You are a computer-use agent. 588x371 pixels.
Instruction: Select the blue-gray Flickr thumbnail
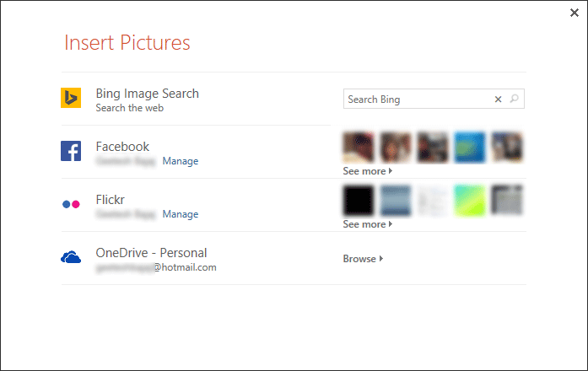tap(396, 200)
